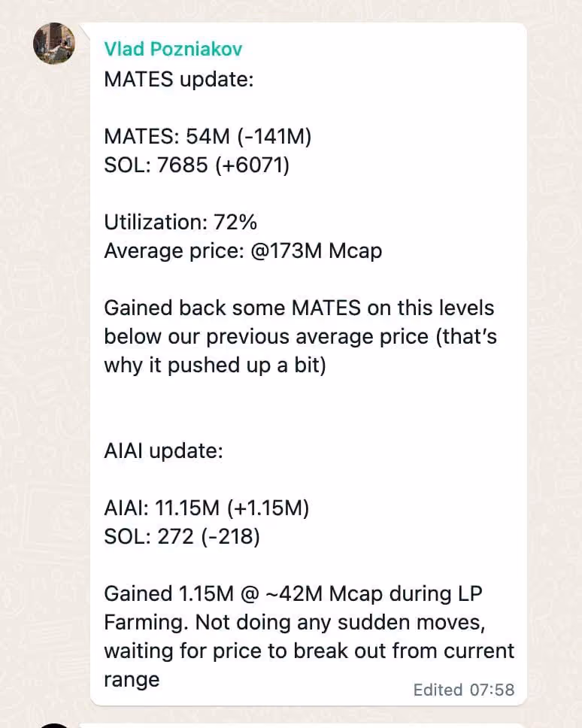Viewport: 582px width, 728px height.
Task: Click the 'Utilization: 72%' text
Action: 180,222
